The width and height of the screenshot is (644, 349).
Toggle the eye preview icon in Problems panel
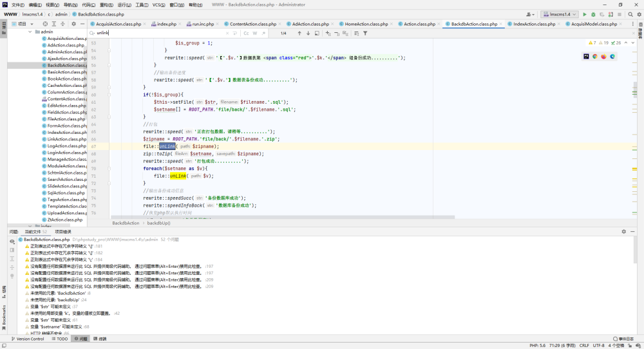coord(12,241)
